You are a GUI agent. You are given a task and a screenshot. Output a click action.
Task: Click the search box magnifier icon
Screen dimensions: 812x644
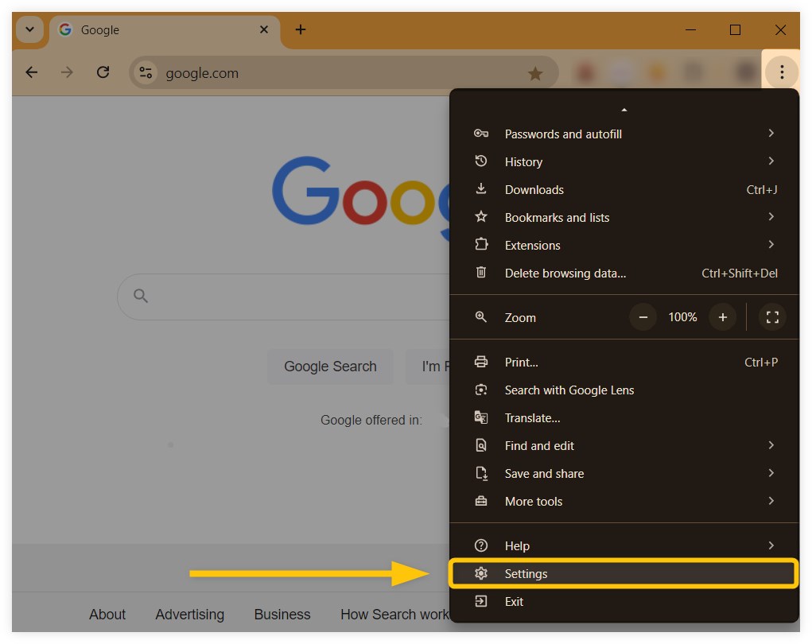(141, 296)
